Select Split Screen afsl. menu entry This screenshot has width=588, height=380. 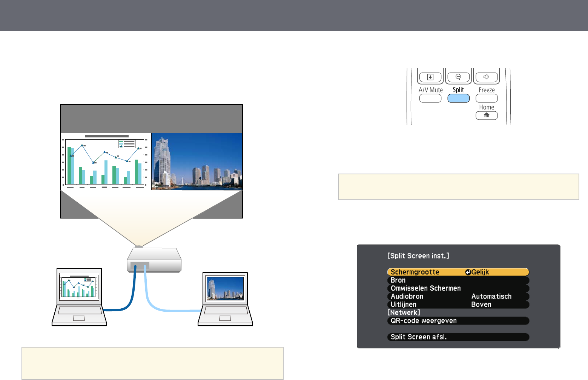point(458,337)
